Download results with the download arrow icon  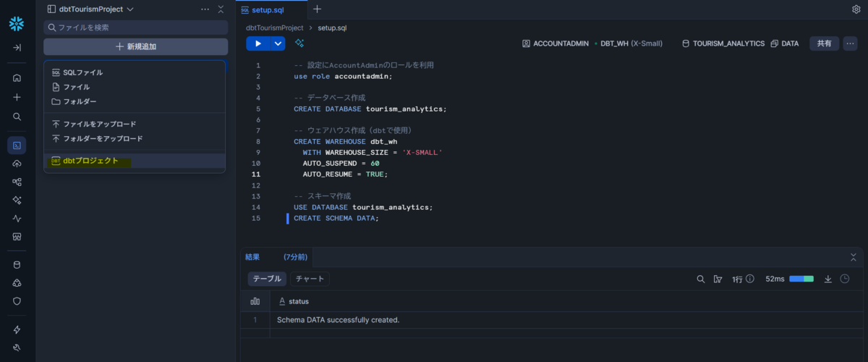(x=828, y=279)
